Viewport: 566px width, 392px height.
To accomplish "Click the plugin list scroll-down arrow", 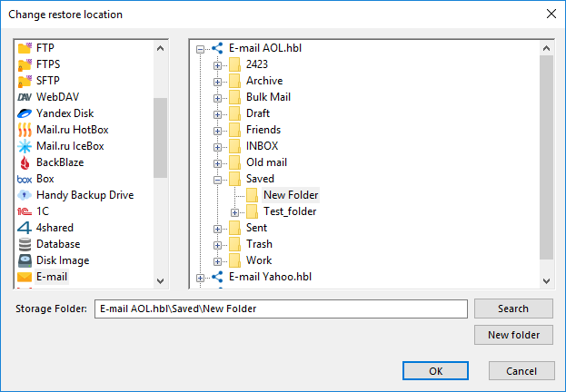I will 161,281.
